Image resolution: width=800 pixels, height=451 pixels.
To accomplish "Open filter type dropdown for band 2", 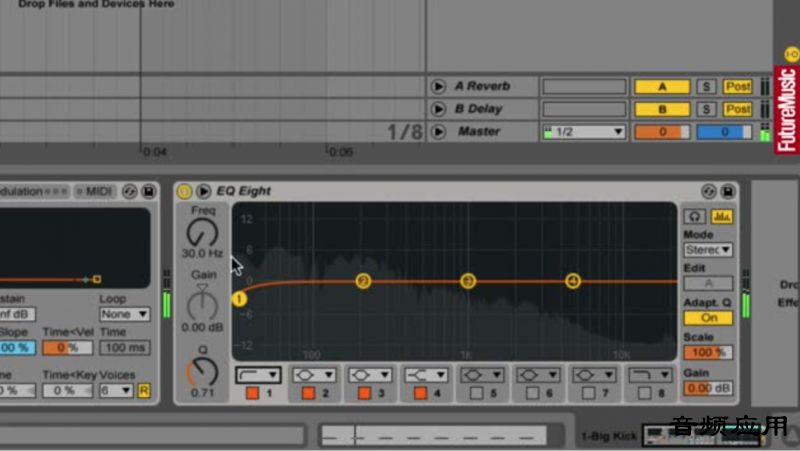I will click(x=314, y=375).
